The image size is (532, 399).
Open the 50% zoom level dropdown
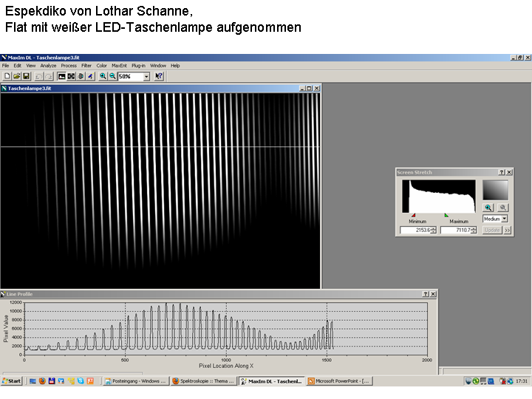pos(146,76)
